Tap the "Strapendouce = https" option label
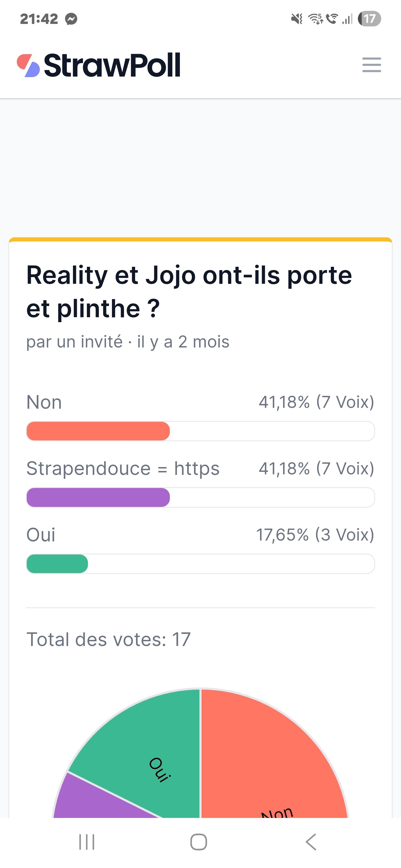The height and width of the screenshot is (868, 401). click(x=123, y=468)
